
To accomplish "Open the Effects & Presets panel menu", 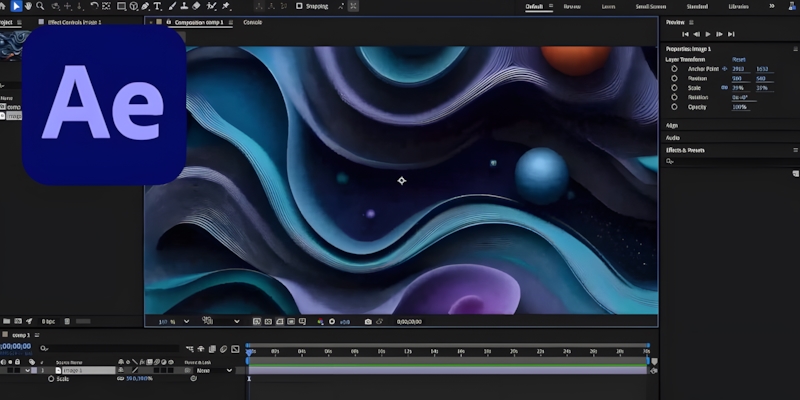I will (x=795, y=150).
